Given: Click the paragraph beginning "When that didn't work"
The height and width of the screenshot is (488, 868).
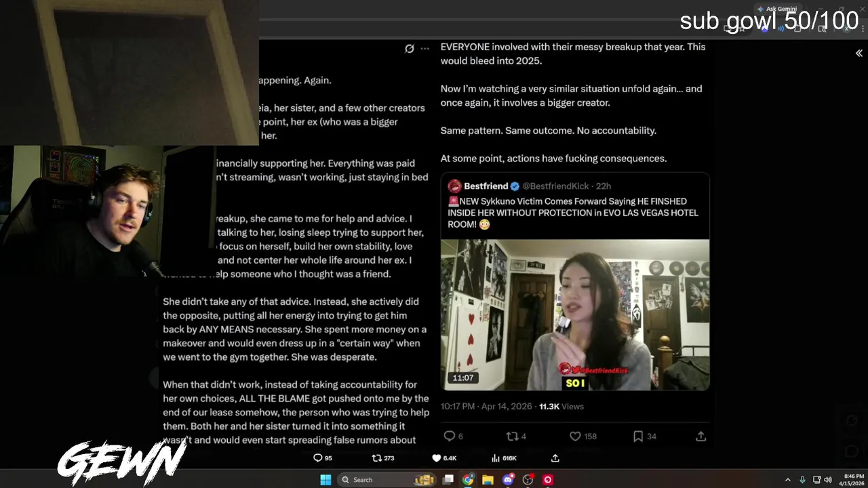Looking at the screenshot, I should [x=296, y=412].
